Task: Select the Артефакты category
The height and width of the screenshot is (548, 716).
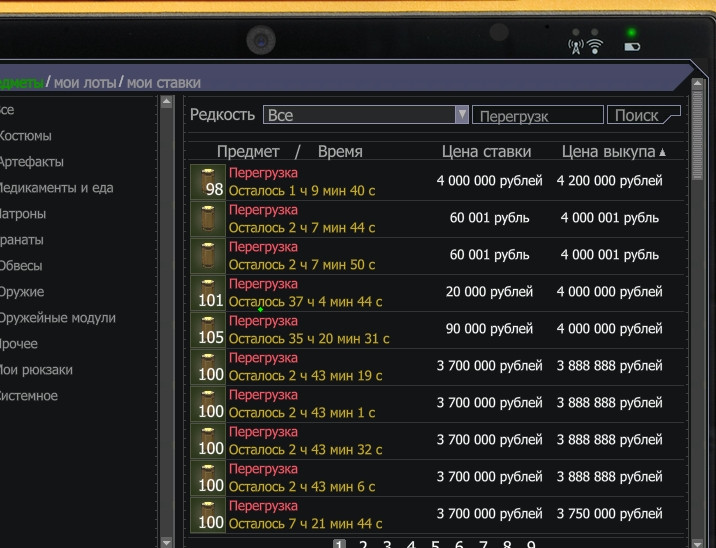Action: (32, 162)
